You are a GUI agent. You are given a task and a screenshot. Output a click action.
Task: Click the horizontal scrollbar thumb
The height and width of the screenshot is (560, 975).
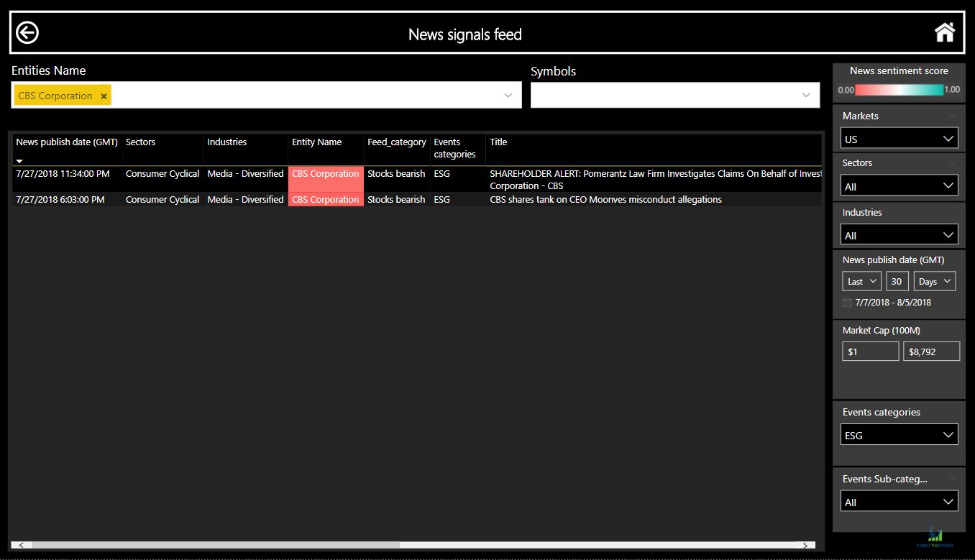215,545
